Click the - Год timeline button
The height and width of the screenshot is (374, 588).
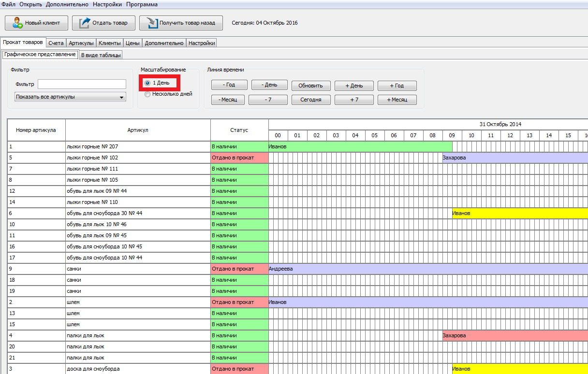click(x=230, y=85)
